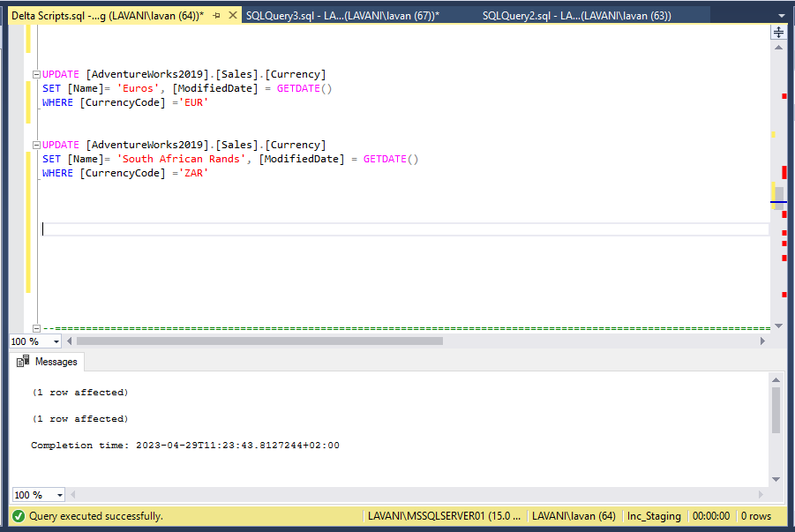Click the 0 rows status indicator

tap(757, 516)
